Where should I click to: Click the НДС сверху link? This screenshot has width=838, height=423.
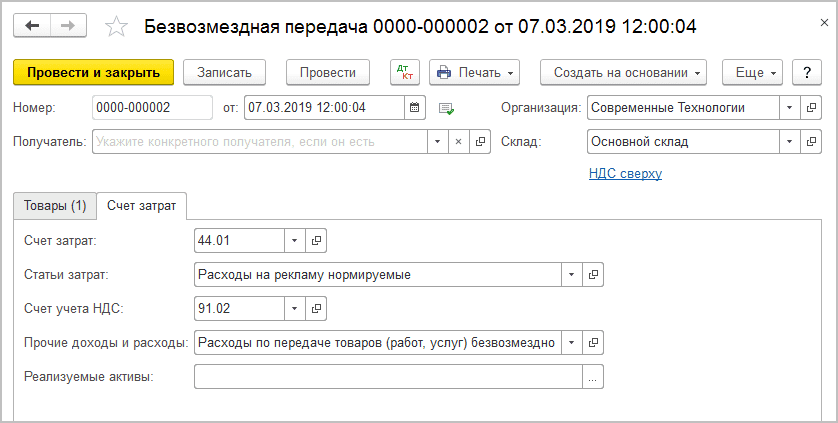pyautogui.click(x=625, y=174)
